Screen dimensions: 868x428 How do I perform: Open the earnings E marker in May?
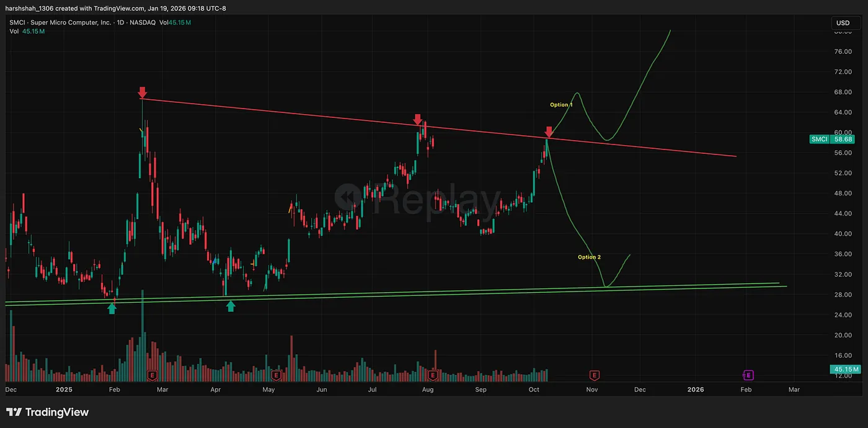tap(276, 375)
